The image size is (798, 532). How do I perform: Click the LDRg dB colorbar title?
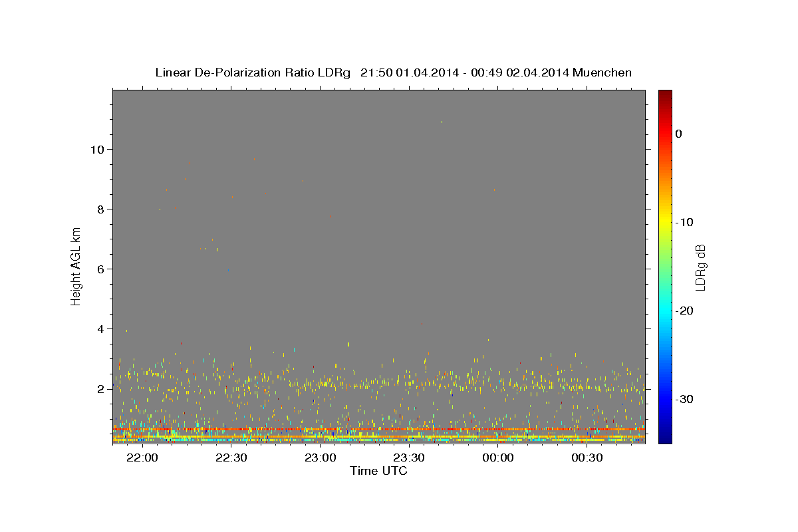click(x=701, y=267)
